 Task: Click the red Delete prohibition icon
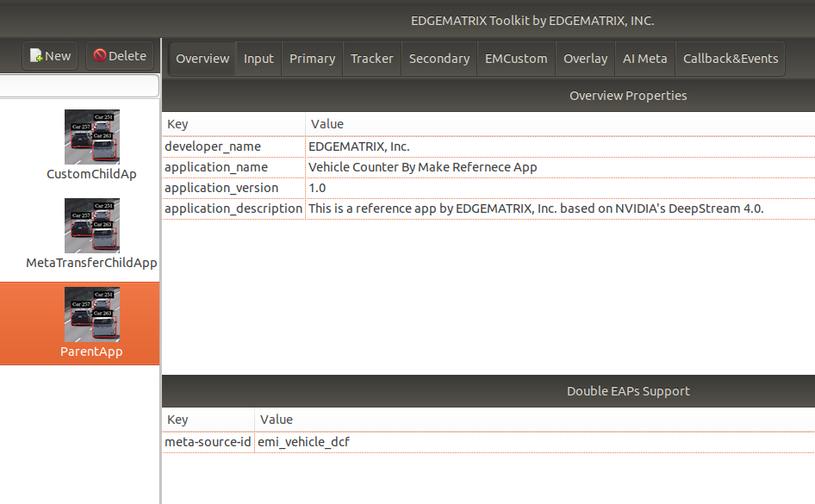point(100,55)
